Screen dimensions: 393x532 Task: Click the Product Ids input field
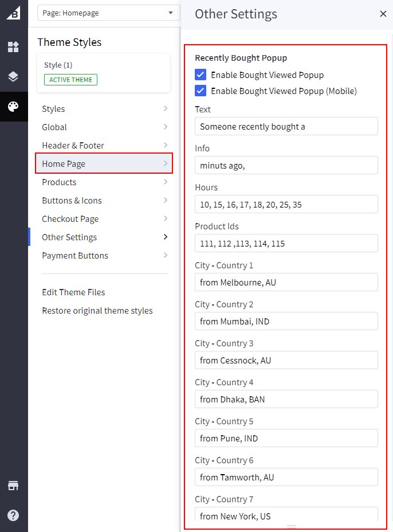point(286,243)
